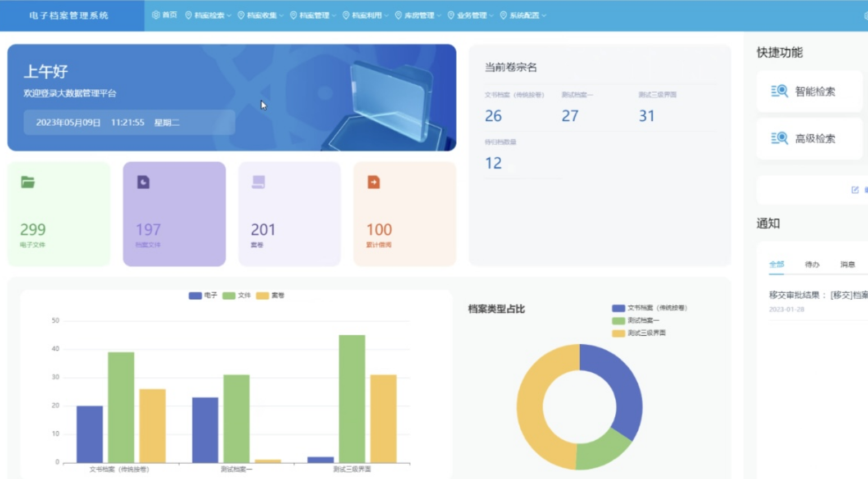The height and width of the screenshot is (479, 868).
Task: Click the 智能检索 search icon
Action: click(x=779, y=91)
